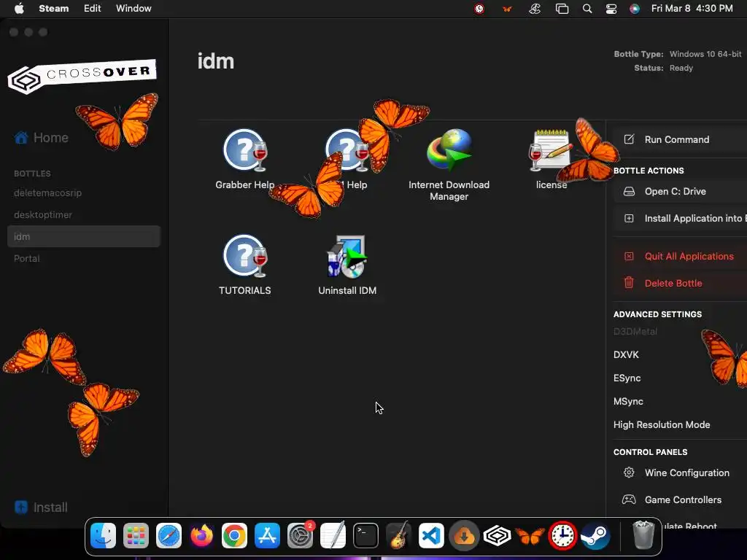The image size is (747, 560).
Task: Launch Internet Download Manager icon
Action: click(x=449, y=150)
